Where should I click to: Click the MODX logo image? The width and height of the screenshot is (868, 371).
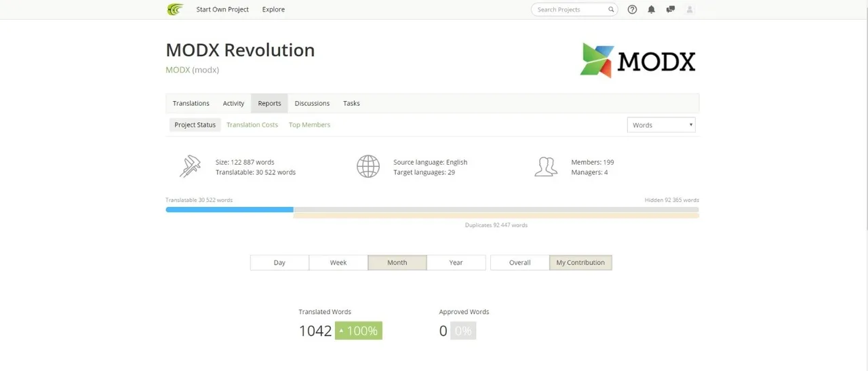(x=638, y=60)
